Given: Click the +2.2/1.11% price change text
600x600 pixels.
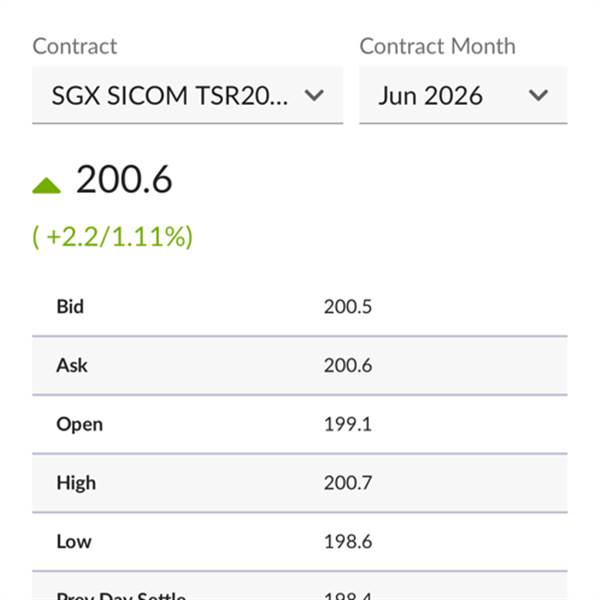Looking at the screenshot, I should click(113, 237).
